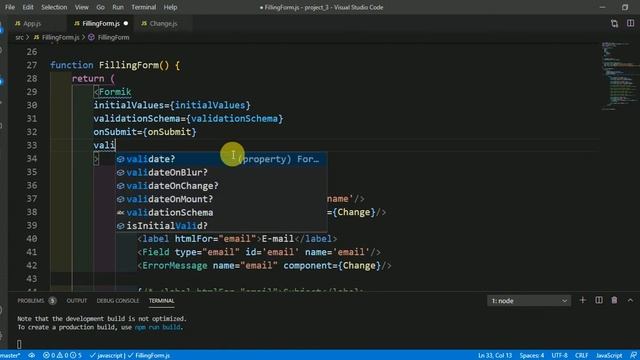
Task: Change encoding via 'UTF-8'
Action: (559, 356)
